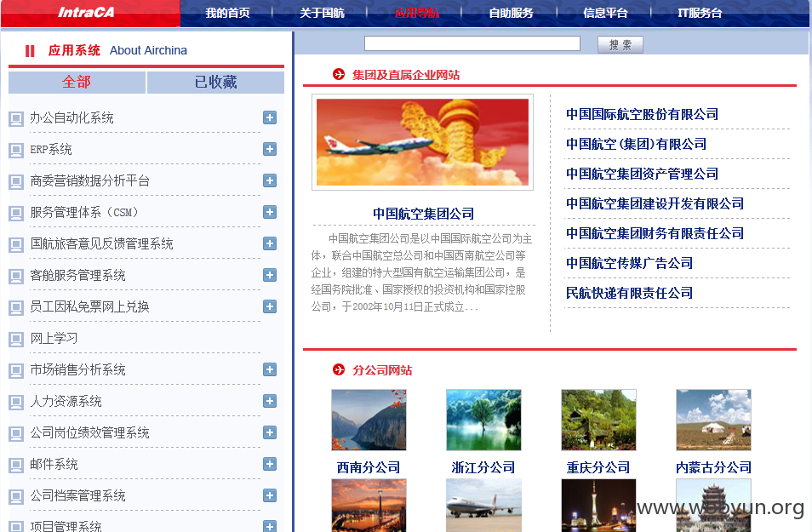
Task: Click the monitor icon beside 国航旅客意见反馈管理系统
Action: click(x=16, y=245)
